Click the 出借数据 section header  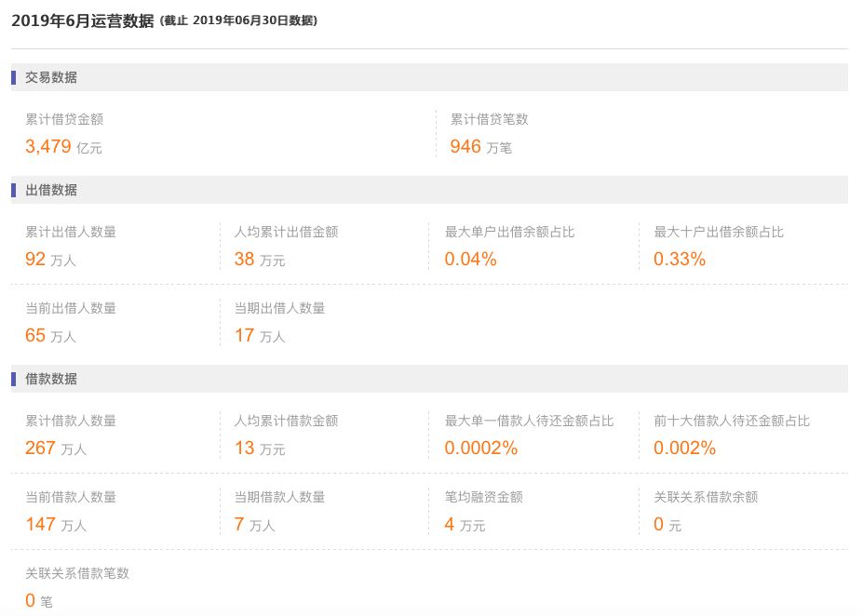pos(51,190)
